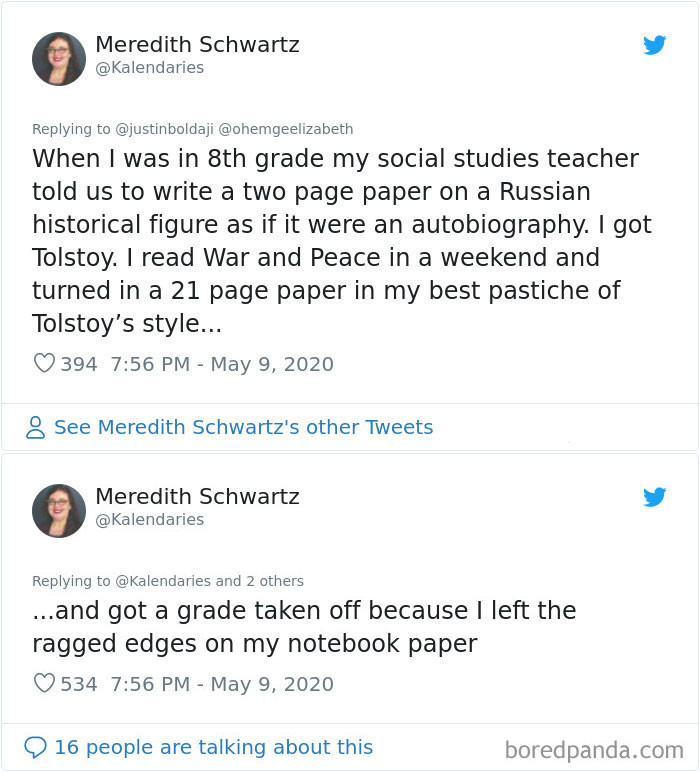This screenshot has height=772, width=700.
Task: Click the @ohemgeelizabeth mention in reply line
Action: coord(286,129)
